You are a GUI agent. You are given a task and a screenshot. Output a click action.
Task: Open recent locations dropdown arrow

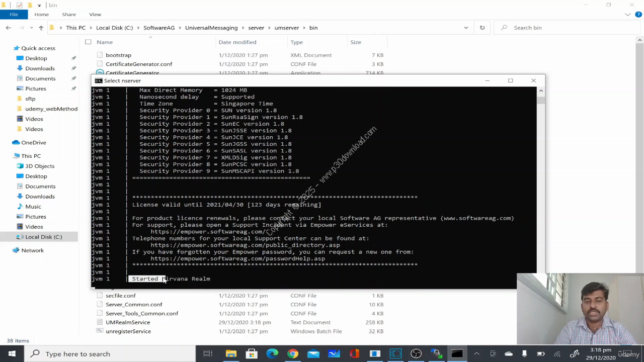pos(31,28)
